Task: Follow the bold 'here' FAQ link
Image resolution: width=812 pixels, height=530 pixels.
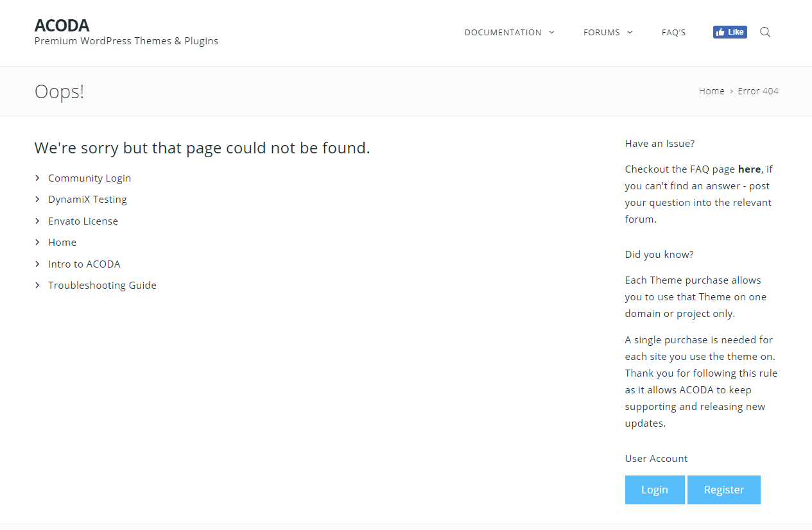Action: [x=749, y=169]
